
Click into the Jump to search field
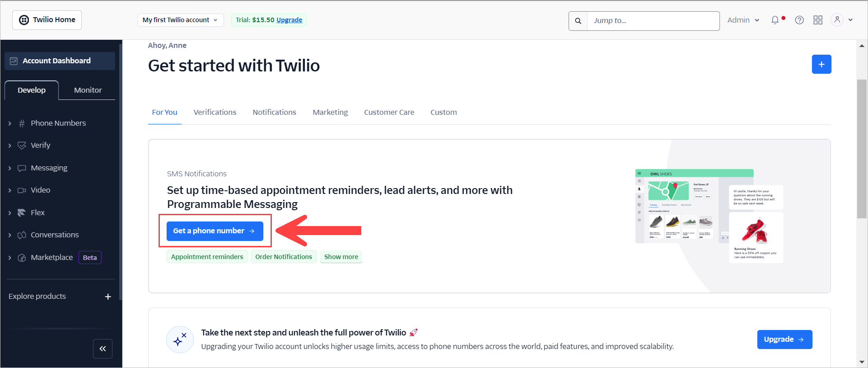(x=653, y=21)
